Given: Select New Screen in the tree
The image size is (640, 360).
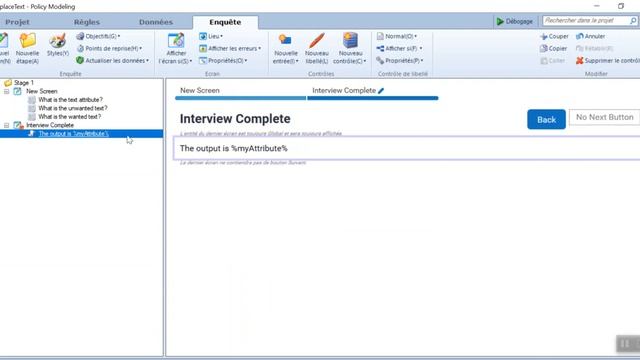Looking at the screenshot, I should [x=42, y=91].
